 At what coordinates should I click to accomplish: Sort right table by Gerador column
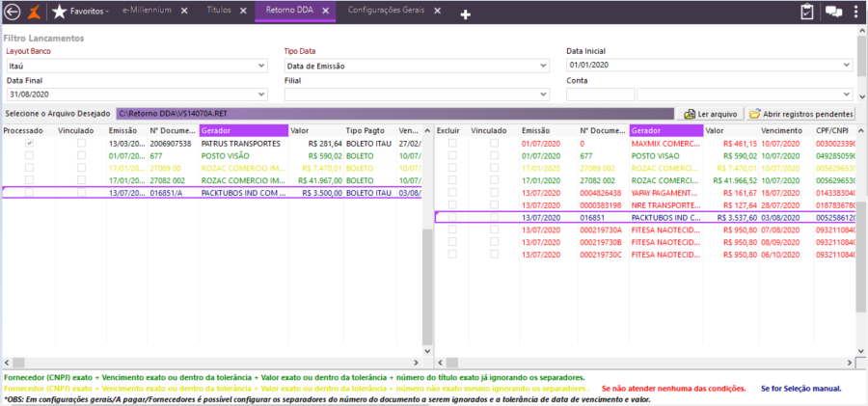[x=666, y=131]
